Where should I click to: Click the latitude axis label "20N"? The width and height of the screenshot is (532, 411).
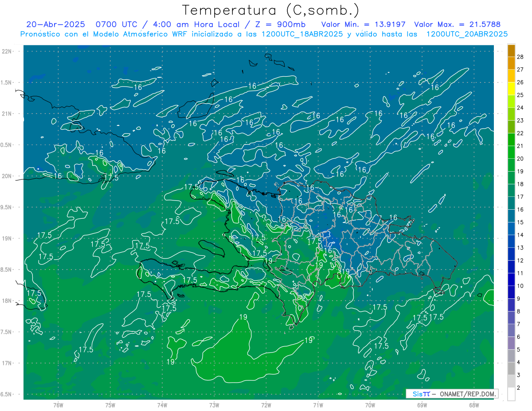point(7,176)
